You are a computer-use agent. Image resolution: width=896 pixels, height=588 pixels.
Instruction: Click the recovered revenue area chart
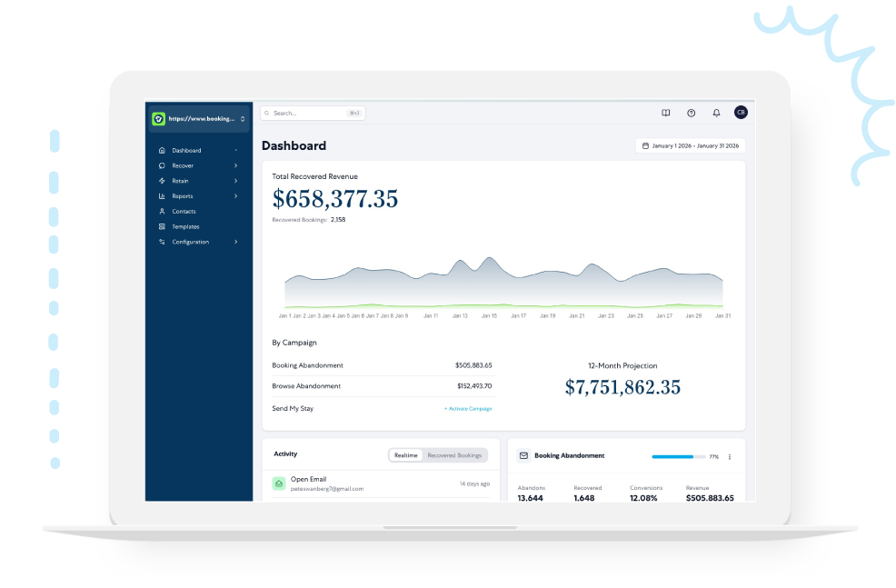503,283
